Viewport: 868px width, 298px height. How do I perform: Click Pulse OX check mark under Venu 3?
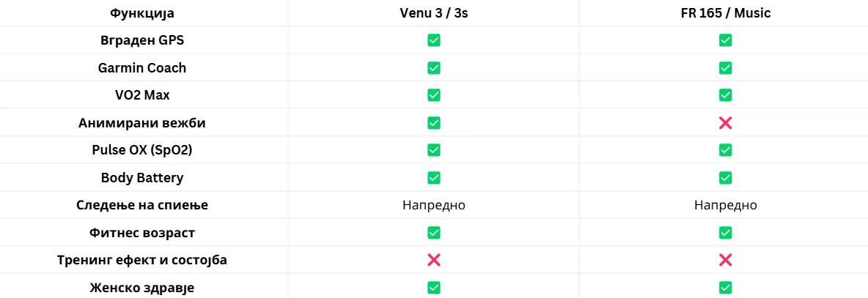pyautogui.click(x=434, y=150)
